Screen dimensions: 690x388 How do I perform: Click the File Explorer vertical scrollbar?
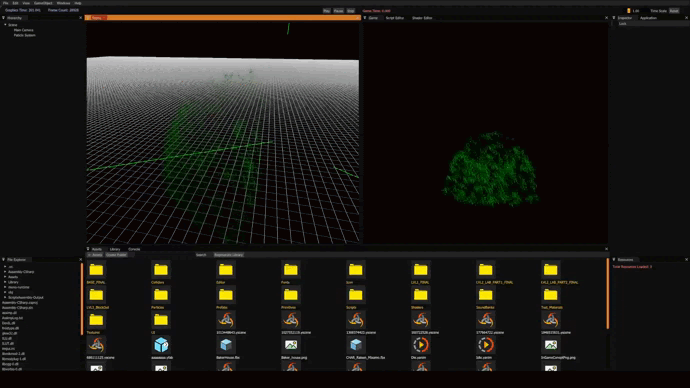click(x=82, y=299)
